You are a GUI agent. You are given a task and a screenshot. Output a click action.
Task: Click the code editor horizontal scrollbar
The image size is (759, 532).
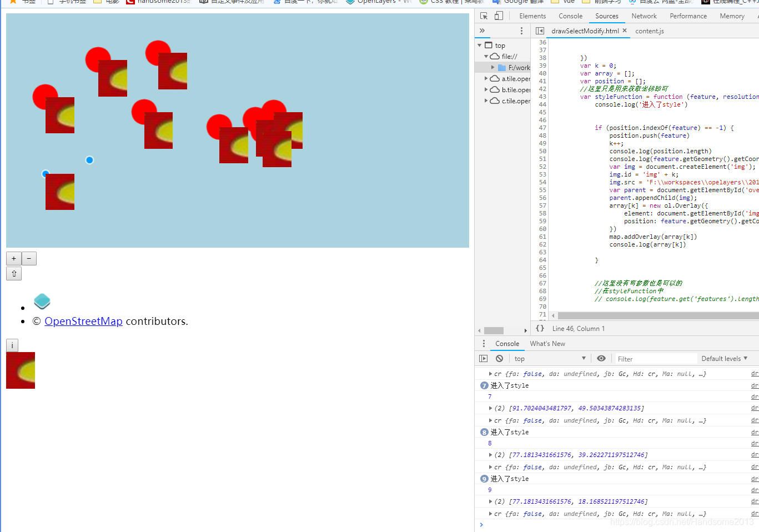coord(659,315)
